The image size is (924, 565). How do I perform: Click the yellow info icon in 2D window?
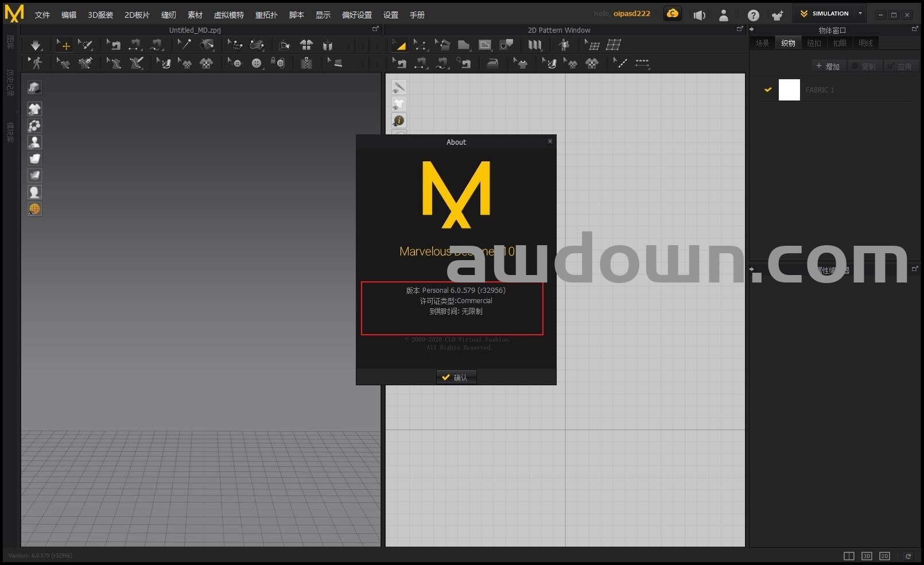(398, 121)
